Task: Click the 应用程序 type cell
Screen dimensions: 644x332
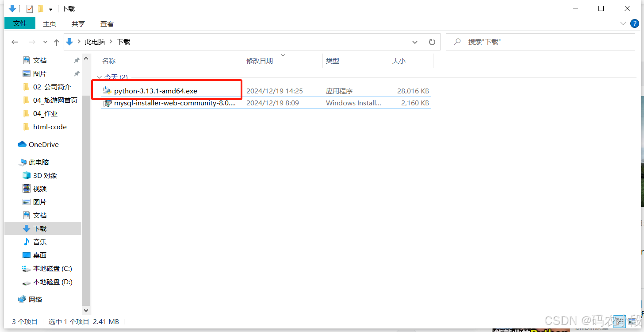Action: [x=339, y=91]
